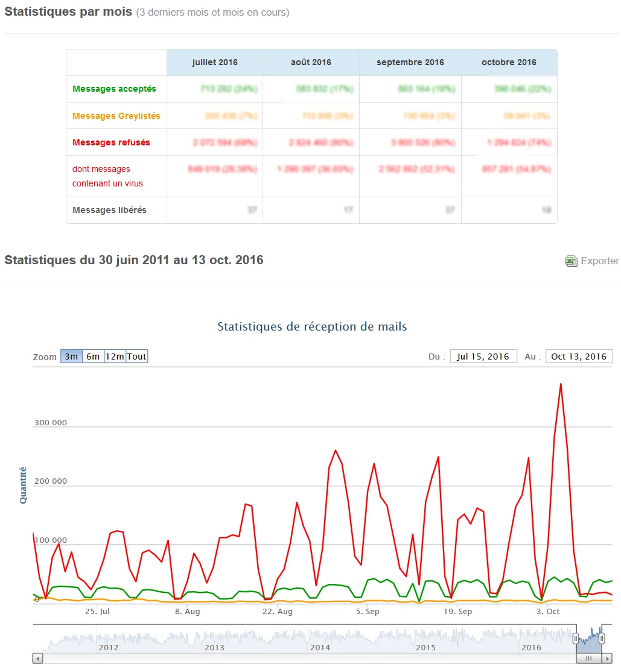Click the 200 000 y-axis label
This screenshot has height=672, width=621.
coord(51,481)
